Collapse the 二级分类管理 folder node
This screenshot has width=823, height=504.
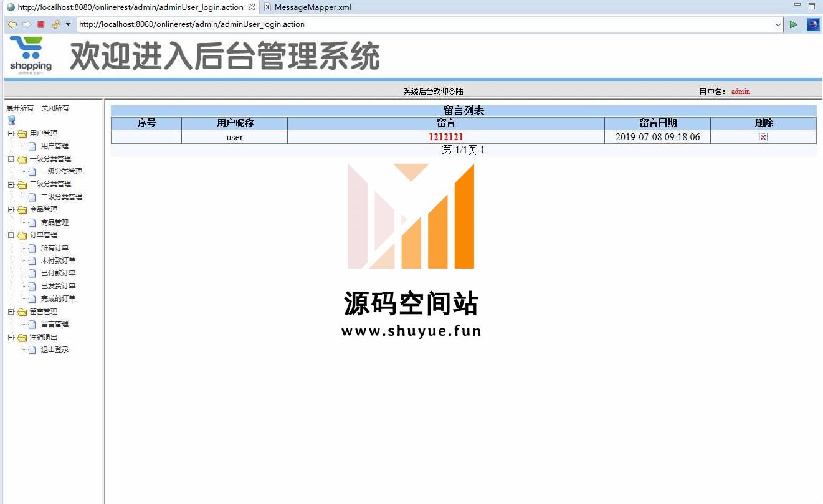coord(11,184)
